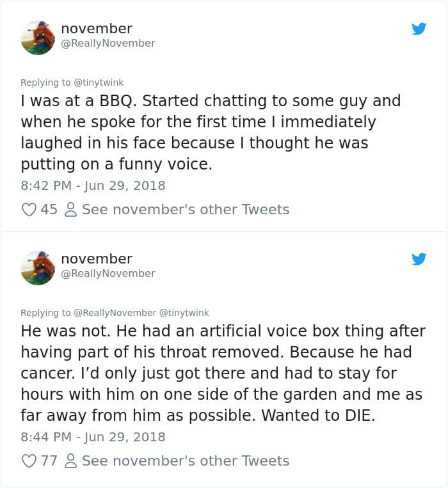See november's other Tweets under second tweet
The width and height of the screenshot is (448, 488).
pos(186,461)
